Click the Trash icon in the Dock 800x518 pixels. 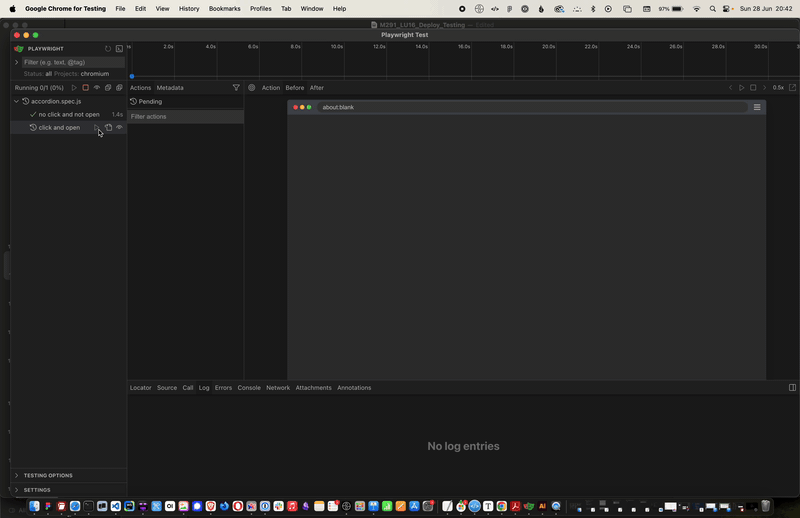765,506
